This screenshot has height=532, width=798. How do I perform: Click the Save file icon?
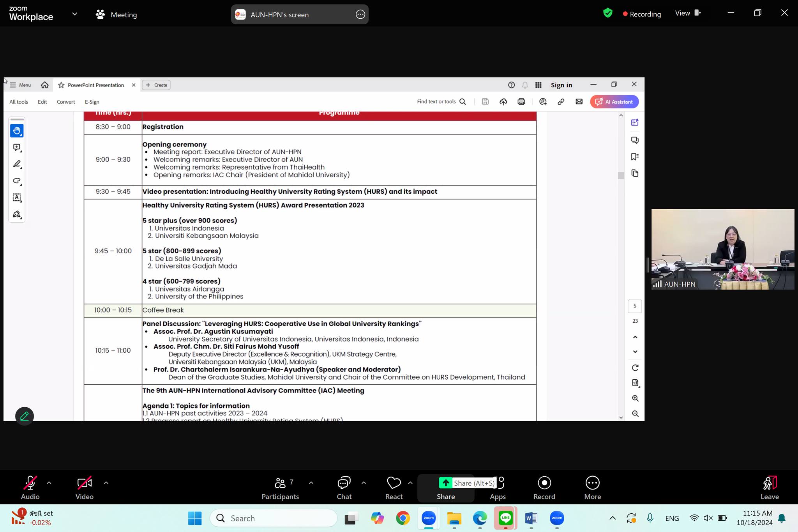485,102
